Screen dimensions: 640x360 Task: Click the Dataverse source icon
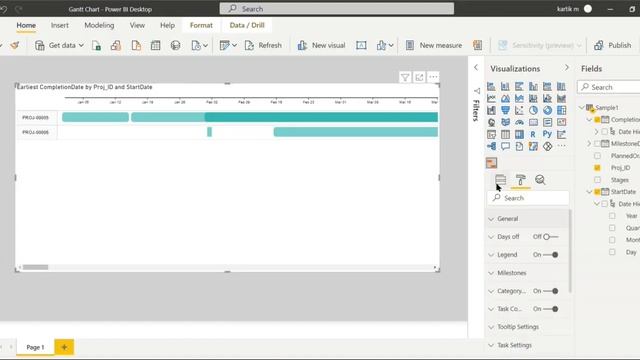(176, 45)
